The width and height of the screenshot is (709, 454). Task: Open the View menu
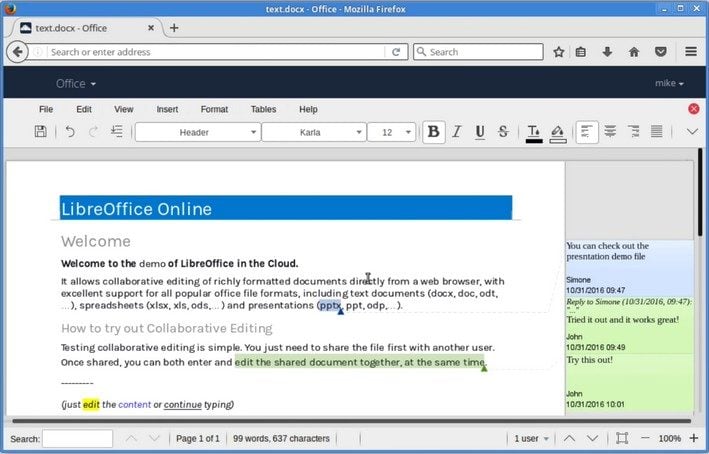pyautogui.click(x=124, y=109)
